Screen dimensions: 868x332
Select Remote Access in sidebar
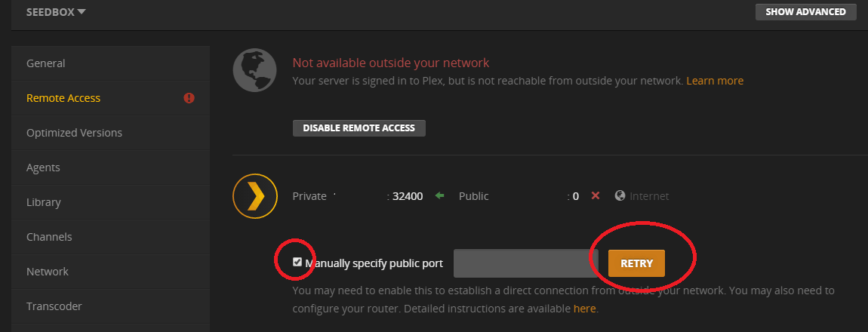click(63, 98)
